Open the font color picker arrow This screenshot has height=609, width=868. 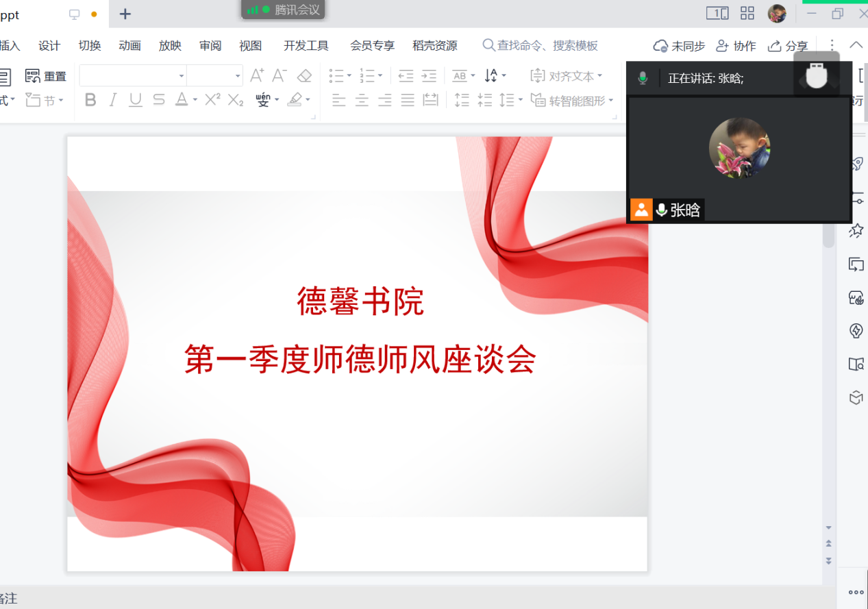coord(195,101)
